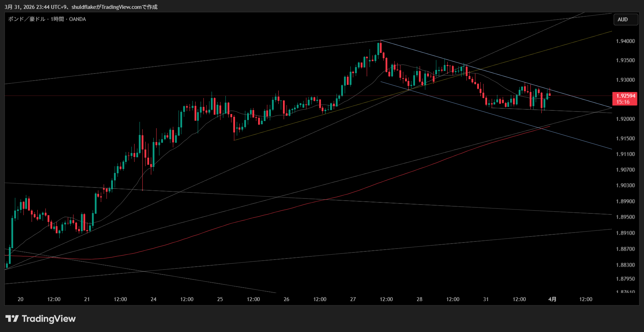Screen dimensions: 644x332
Task: Select the 4月 label on the time axis
Action: tap(552, 299)
